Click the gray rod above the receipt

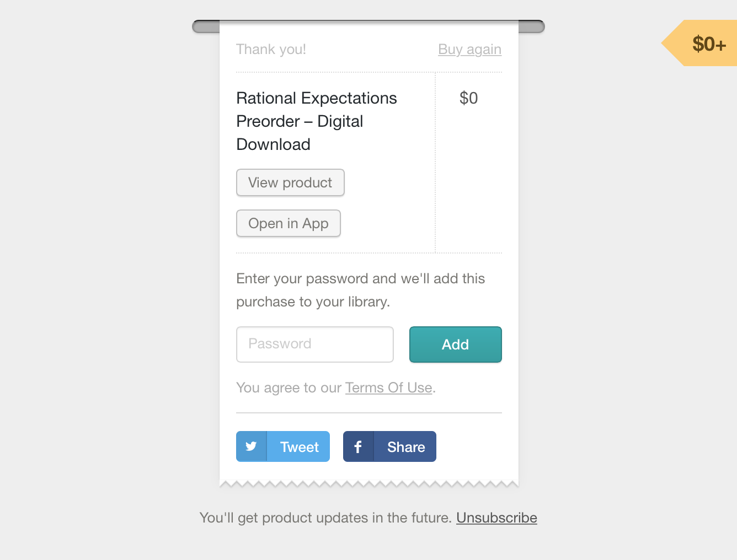click(x=368, y=26)
